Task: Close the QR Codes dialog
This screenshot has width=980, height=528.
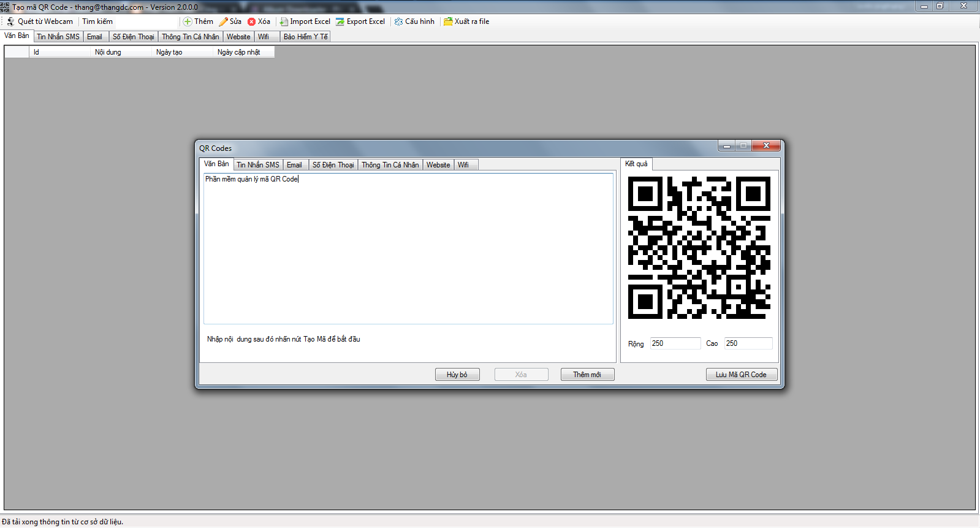Action: [x=766, y=145]
